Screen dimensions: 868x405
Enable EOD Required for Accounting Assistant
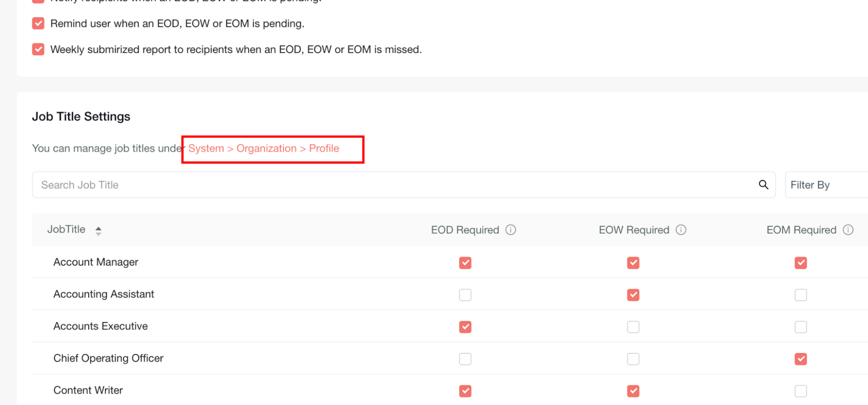click(465, 295)
